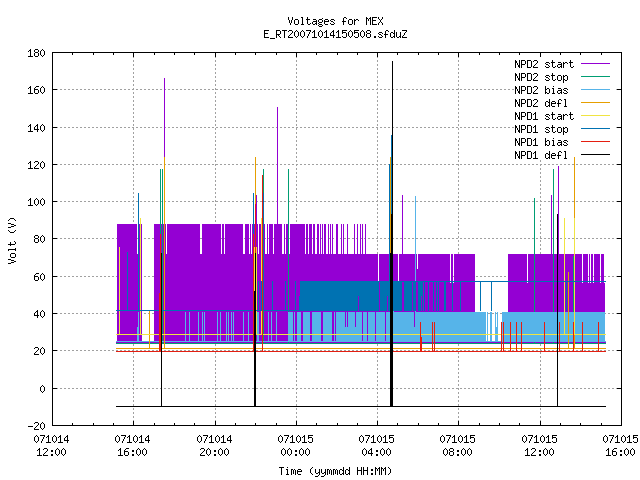The height and width of the screenshot is (480, 640).
Task: Click the yellow NPD1 start legend line
Action: [x=595, y=116]
